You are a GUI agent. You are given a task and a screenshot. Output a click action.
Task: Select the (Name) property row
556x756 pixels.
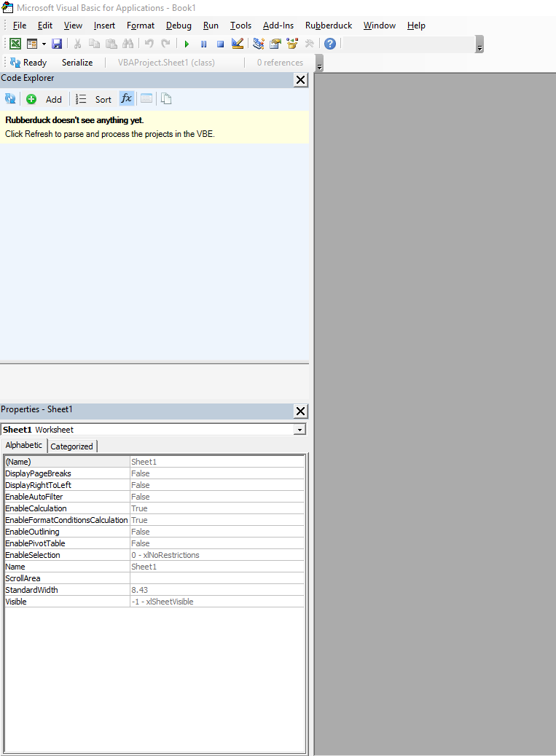click(154, 462)
